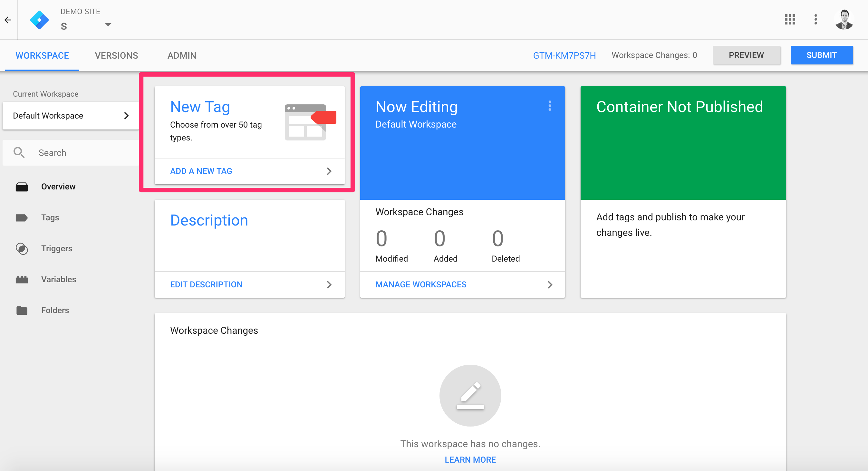Expand the container name dropdown arrow
Viewport: 868px width, 471px height.
tap(108, 24)
